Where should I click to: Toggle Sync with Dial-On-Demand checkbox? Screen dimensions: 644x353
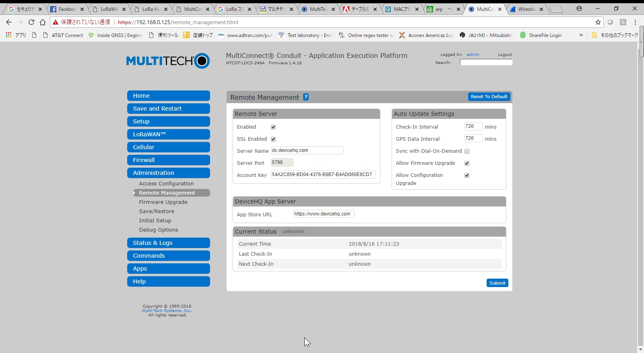[x=467, y=151]
